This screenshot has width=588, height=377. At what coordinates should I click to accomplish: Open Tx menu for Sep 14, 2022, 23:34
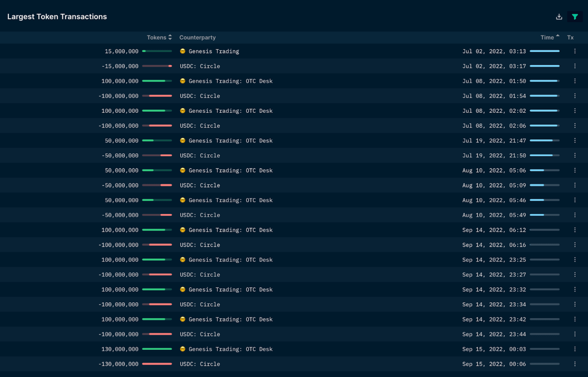coord(575,304)
